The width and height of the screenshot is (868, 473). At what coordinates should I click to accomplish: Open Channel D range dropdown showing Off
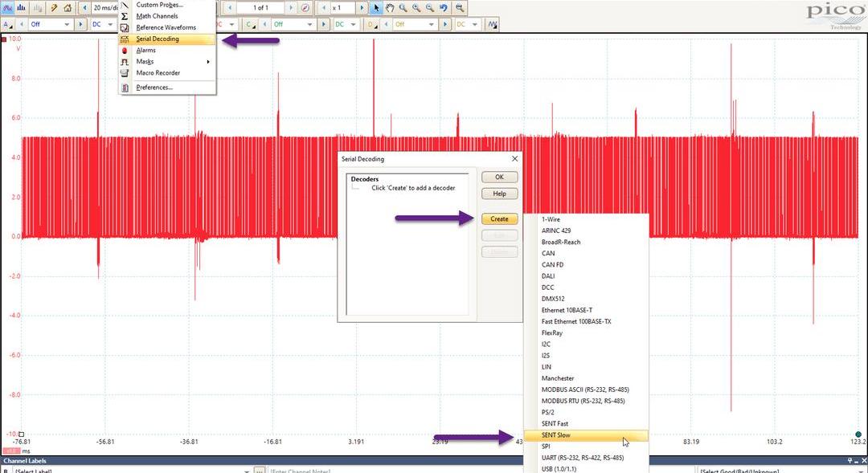[415, 24]
